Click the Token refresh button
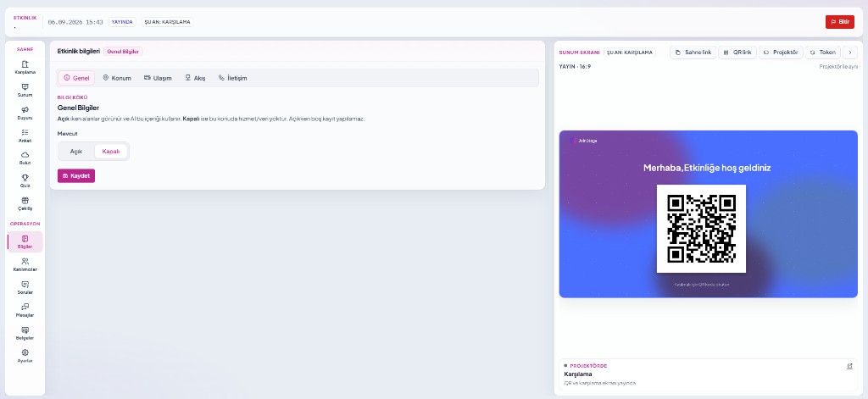The width and height of the screenshot is (868, 399). click(822, 53)
